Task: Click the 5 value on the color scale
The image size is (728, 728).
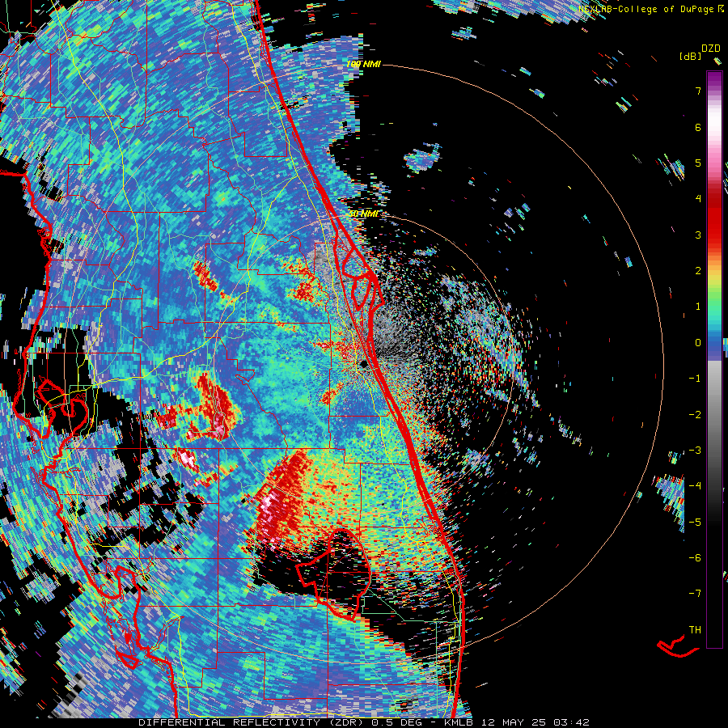Action: click(698, 163)
